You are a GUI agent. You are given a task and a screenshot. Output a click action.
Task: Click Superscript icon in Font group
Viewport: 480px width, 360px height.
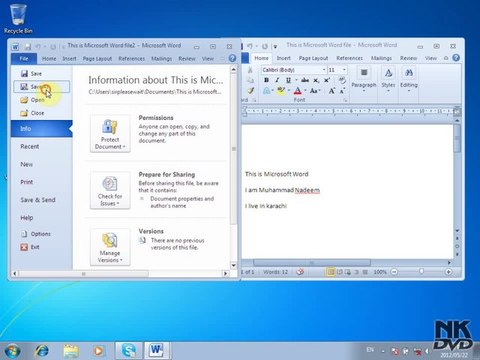pyautogui.click(x=327, y=80)
